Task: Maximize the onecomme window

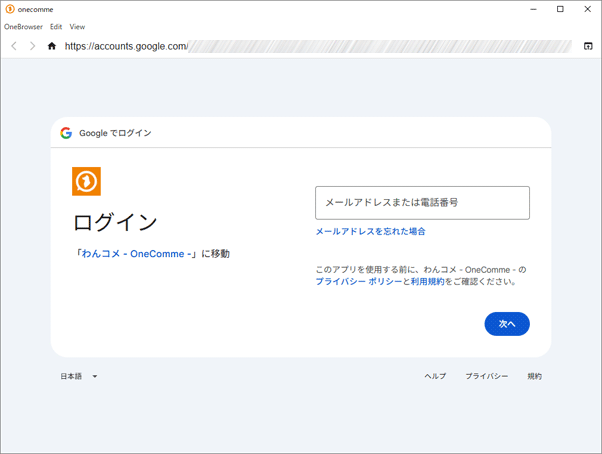Action: point(560,9)
